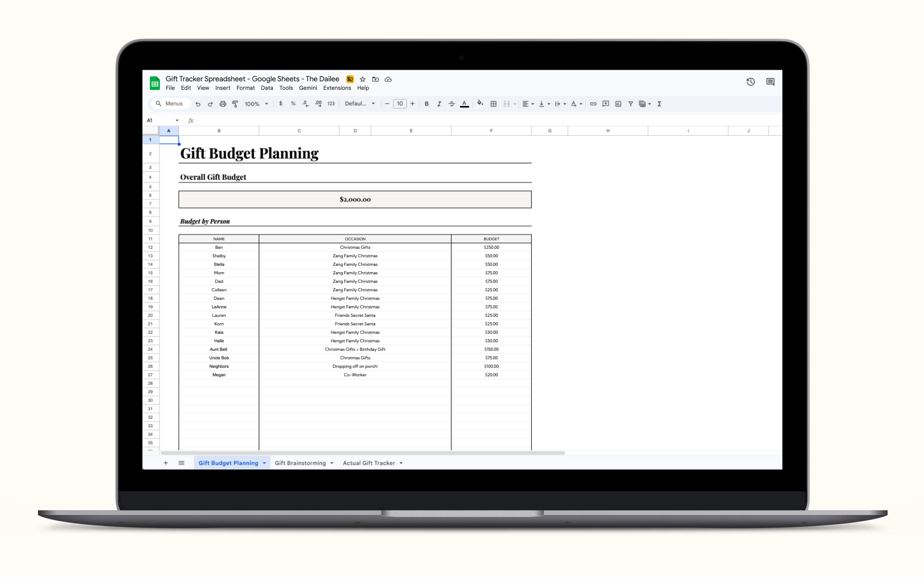The height and width of the screenshot is (577, 924).
Task: Open the zoom 100% dropdown
Action: pos(256,104)
